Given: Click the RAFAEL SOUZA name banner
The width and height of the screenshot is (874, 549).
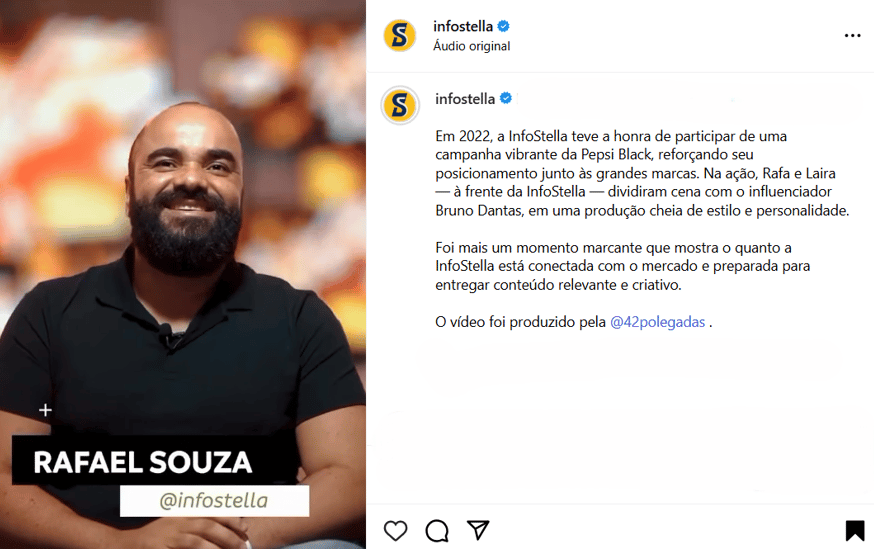Looking at the screenshot, I should click(142, 462).
